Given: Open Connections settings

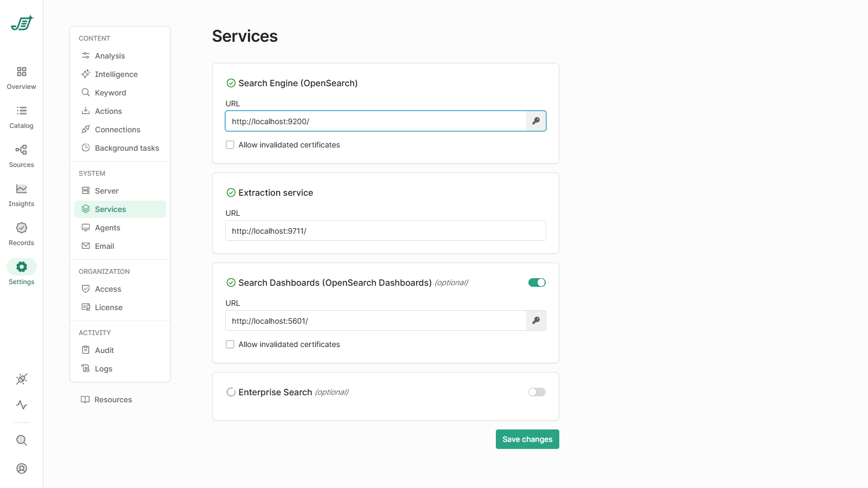Looking at the screenshot, I should (120, 130).
